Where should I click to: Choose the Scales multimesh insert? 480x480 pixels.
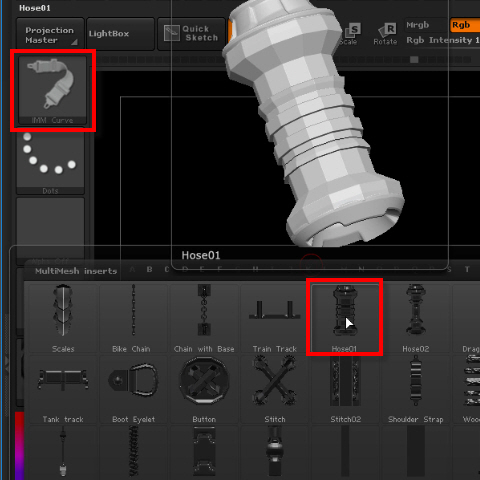point(63,318)
